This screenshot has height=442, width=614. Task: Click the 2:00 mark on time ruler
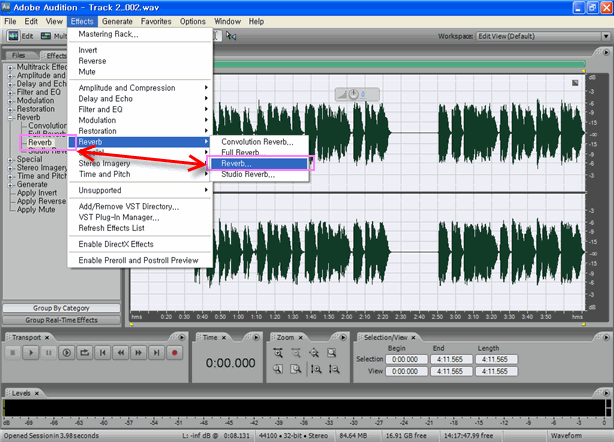pos(347,317)
